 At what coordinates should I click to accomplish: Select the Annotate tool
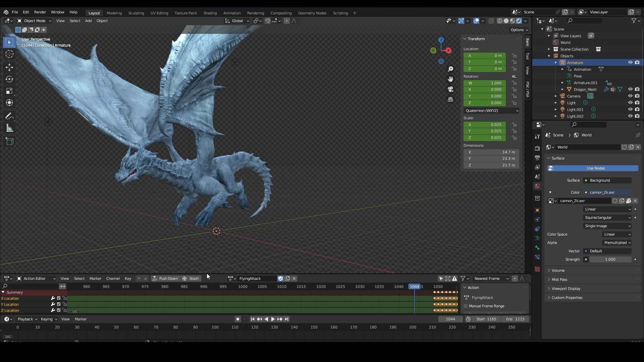[x=9, y=117]
